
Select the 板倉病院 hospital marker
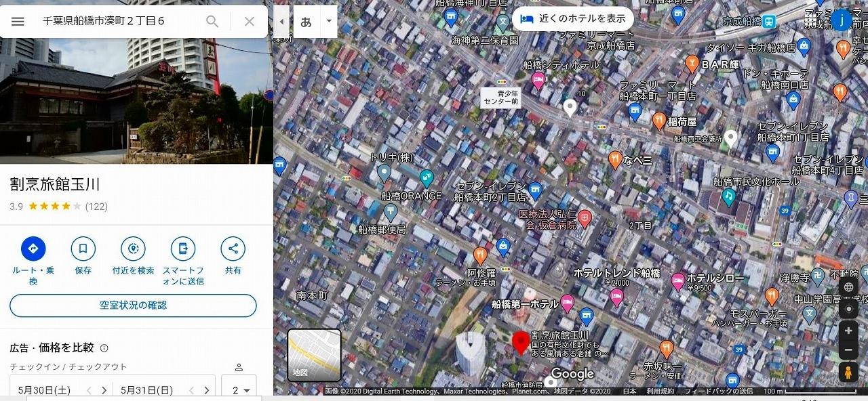(585, 219)
